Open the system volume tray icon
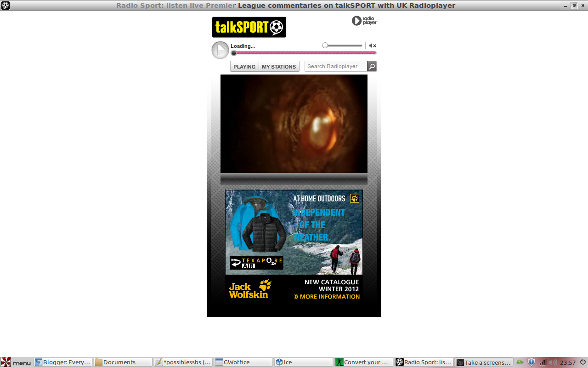 click(x=553, y=362)
